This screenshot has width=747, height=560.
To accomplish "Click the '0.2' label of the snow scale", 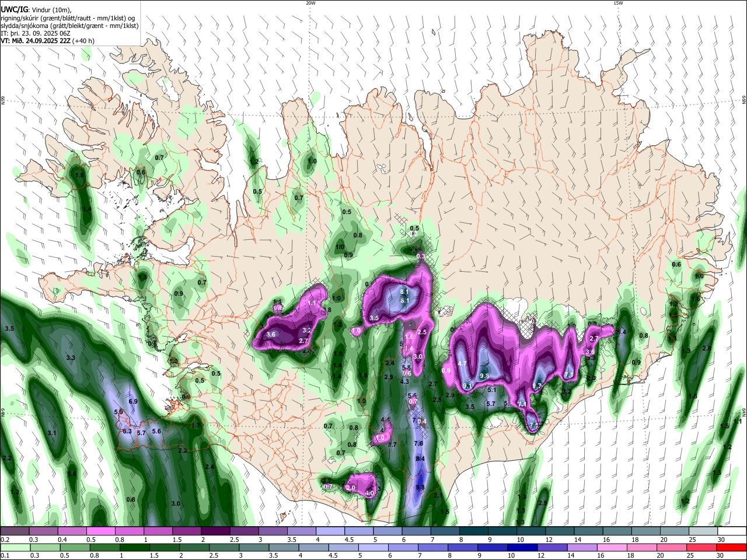I will coord(5,540).
